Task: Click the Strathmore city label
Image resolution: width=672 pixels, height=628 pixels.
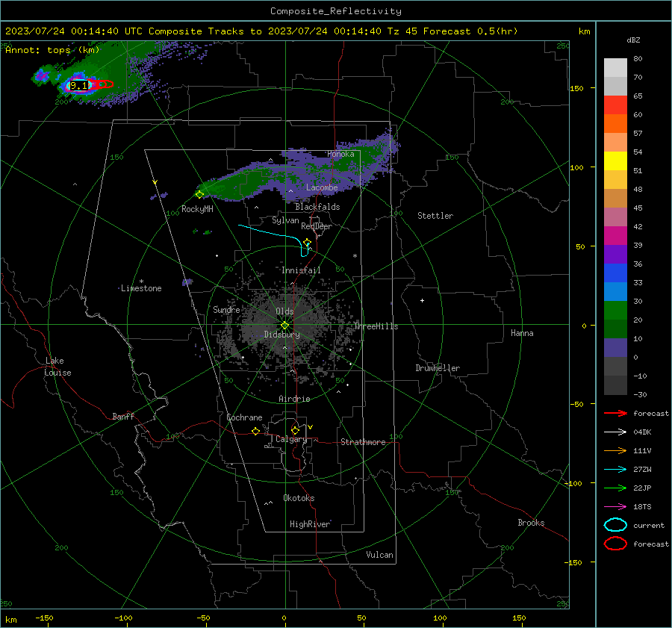Action: point(363,442)
